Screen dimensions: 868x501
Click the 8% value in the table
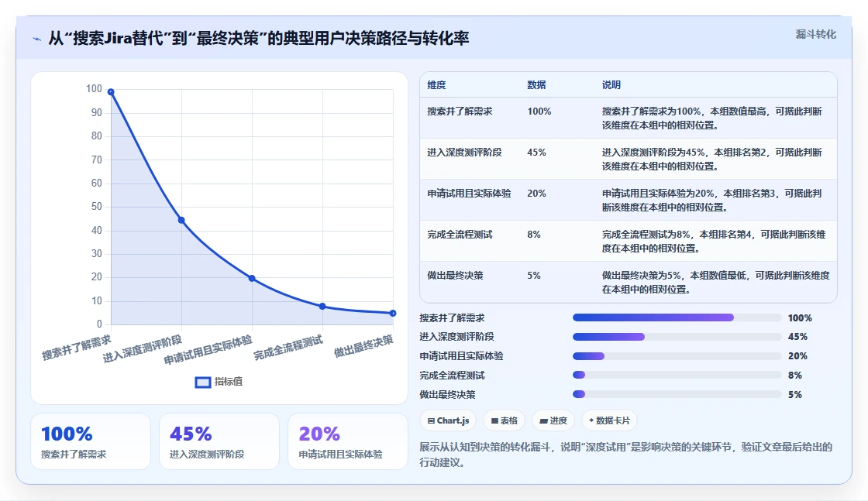(534, 235)
